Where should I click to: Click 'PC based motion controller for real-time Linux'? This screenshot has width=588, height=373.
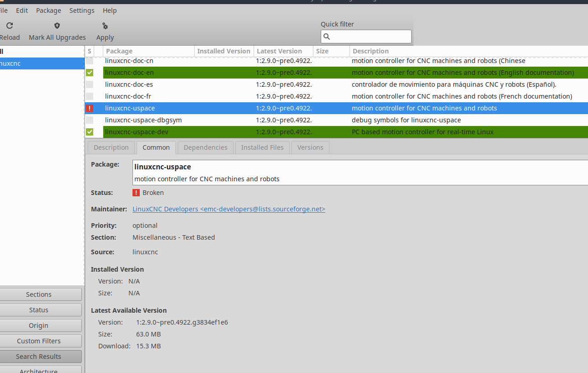point(423,132)
